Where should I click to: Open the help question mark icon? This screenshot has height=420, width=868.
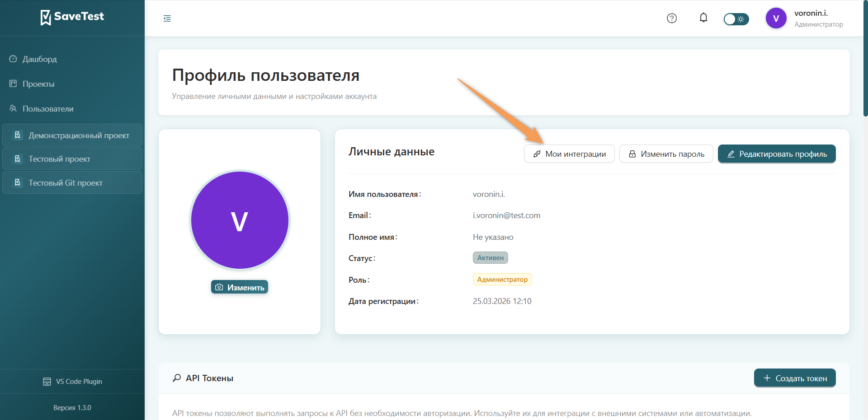pyautogui.click(x=672, y=18)
